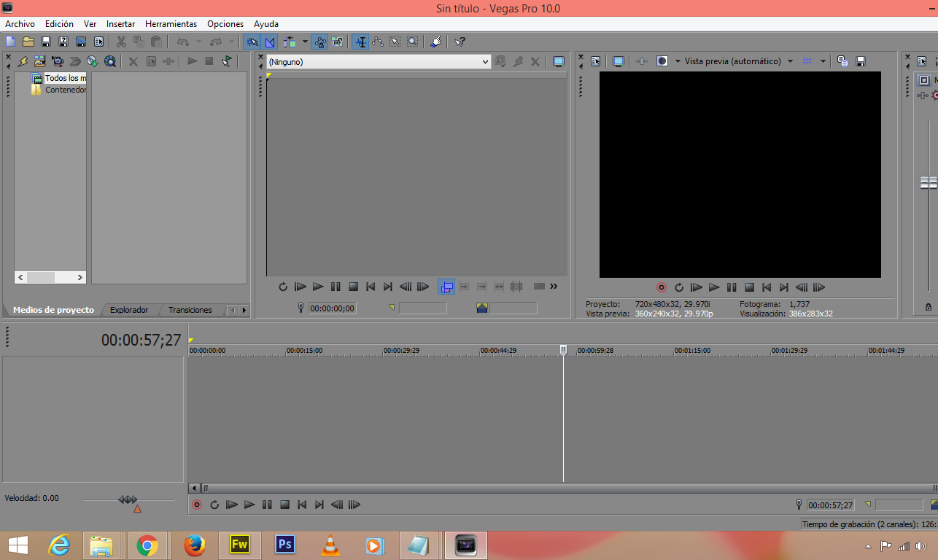This screenshot has height=560, width=938.
Task: Toggle loop playback in the transport bar
Action: click(x=214, y=505)
